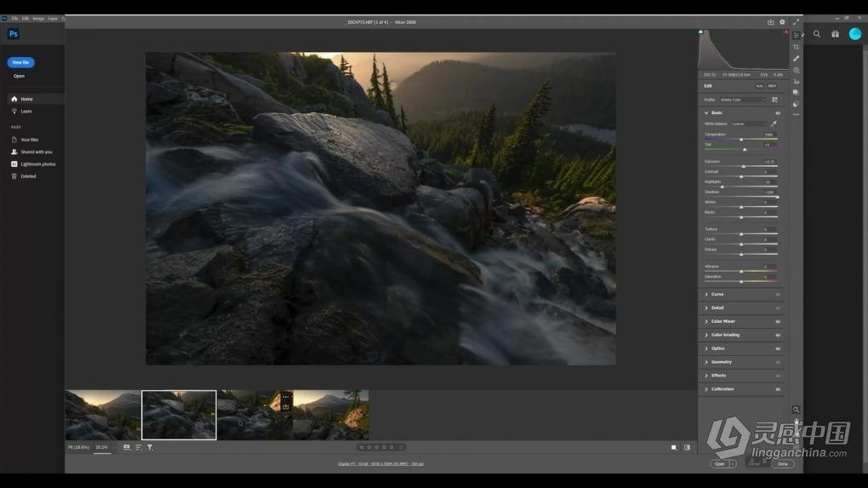Image resolution: width=868 pixels, height=488 pixels.
Task: Open Camera Raw preferences gear
Action: point(782,22)
